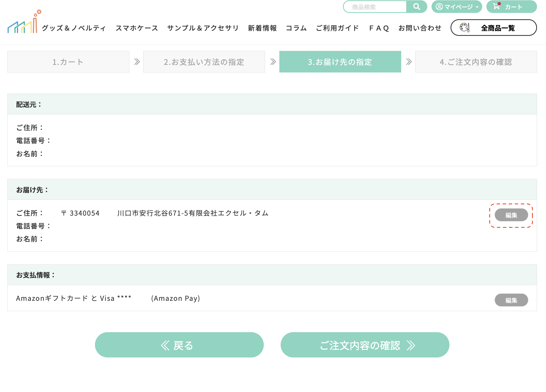Click the site logo with colorful house outlines

click(25, 22)
